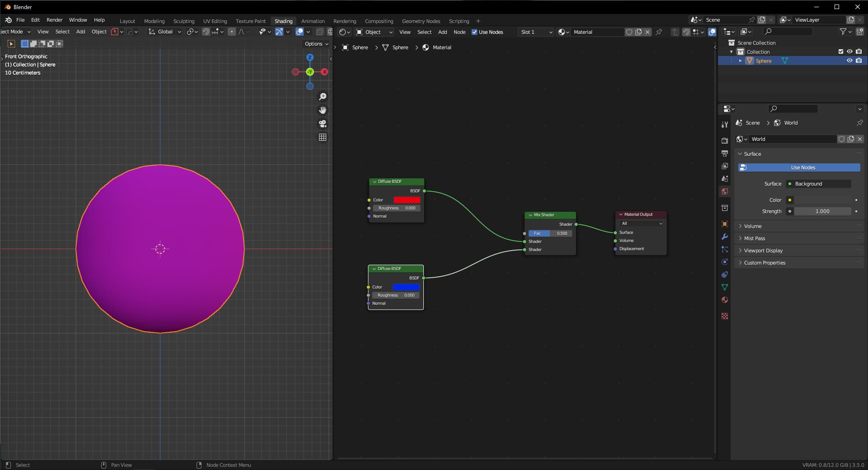The image size is (868, 470).
Task: Toggle proportional editing in viewport header
Action: click(232, 32)
